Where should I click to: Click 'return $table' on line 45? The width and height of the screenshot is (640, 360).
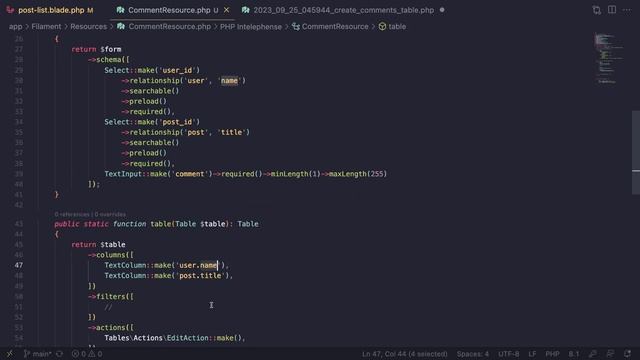click(x=98, y=245)
